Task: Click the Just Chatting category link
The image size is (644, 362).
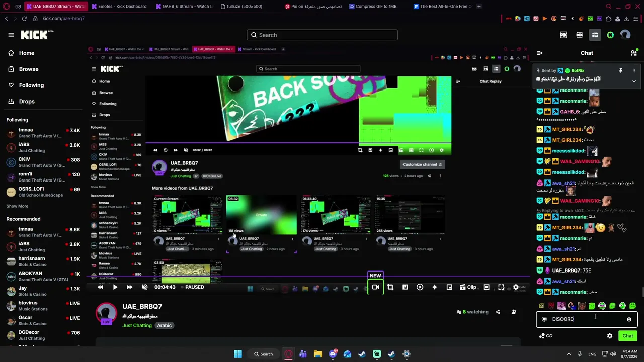Action: 137,326
